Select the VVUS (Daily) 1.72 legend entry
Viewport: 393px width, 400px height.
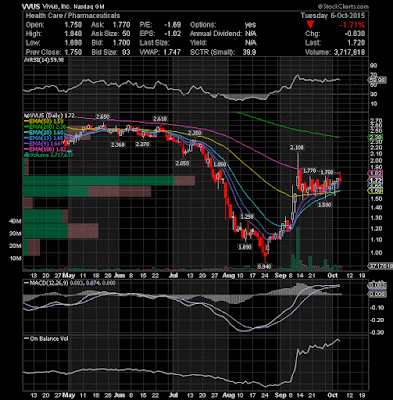(x=49, y=116)
